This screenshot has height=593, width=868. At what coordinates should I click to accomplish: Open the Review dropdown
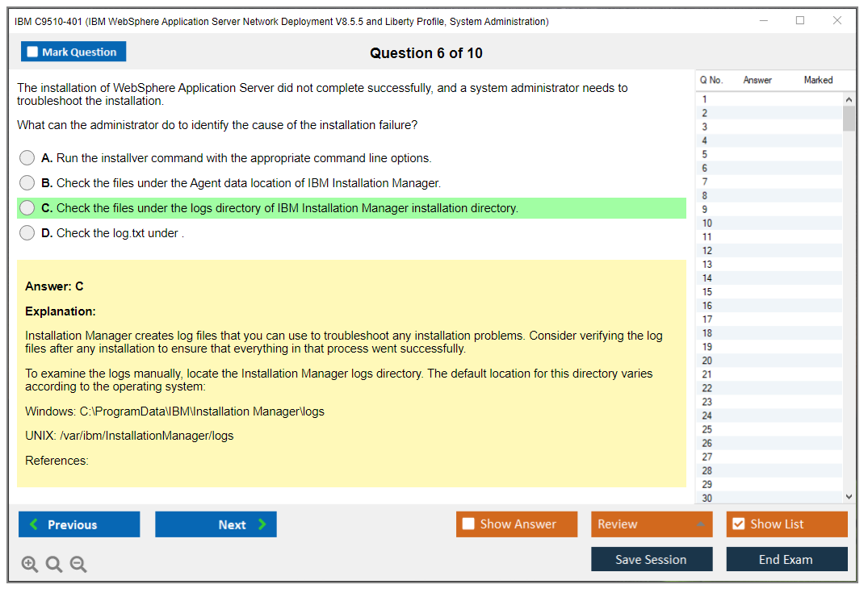click(x=651, y=524)
